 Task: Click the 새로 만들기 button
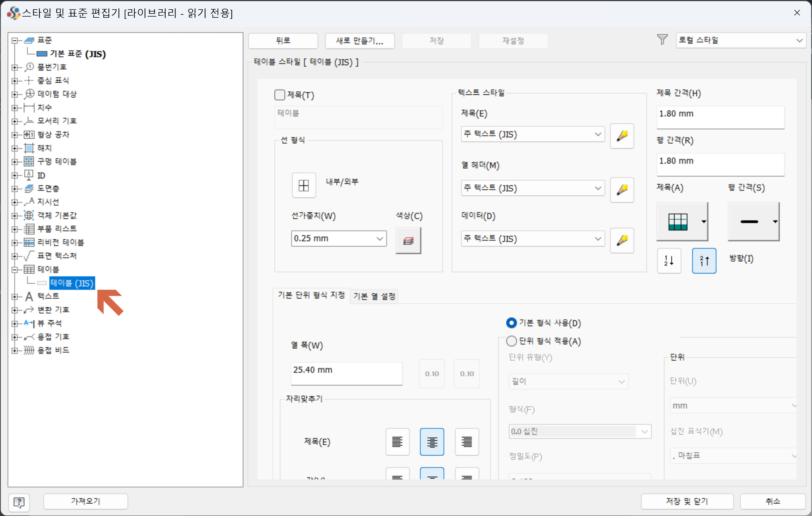(x=359, y=40)
